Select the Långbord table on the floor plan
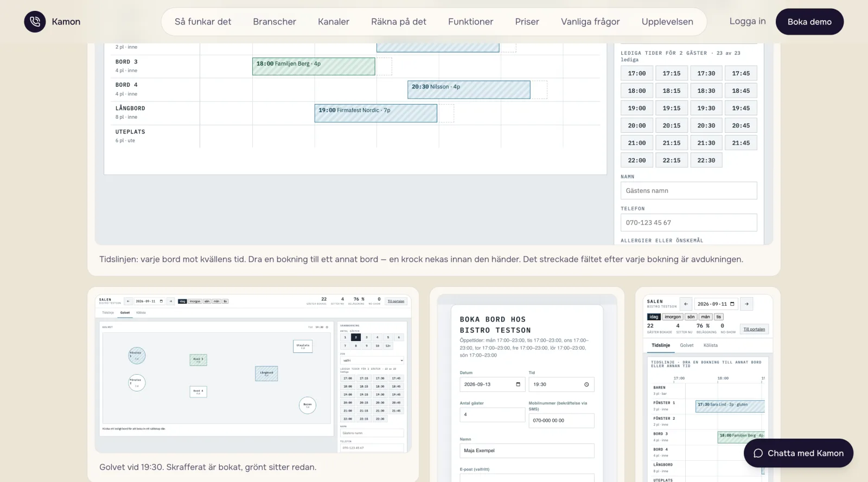868x482 pixels. click(266, 374)
